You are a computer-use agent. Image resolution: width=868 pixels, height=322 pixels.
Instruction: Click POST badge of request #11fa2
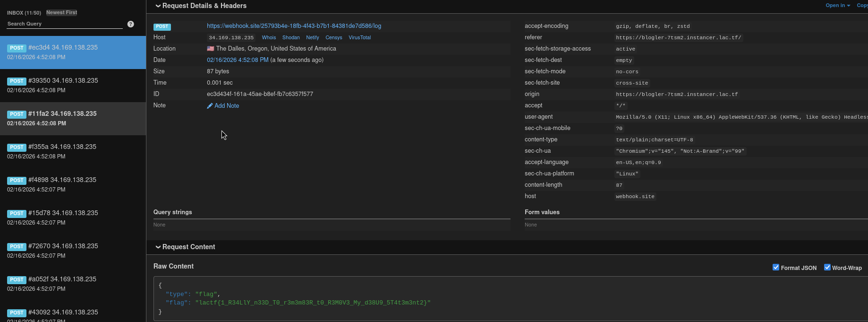(17, 114)
